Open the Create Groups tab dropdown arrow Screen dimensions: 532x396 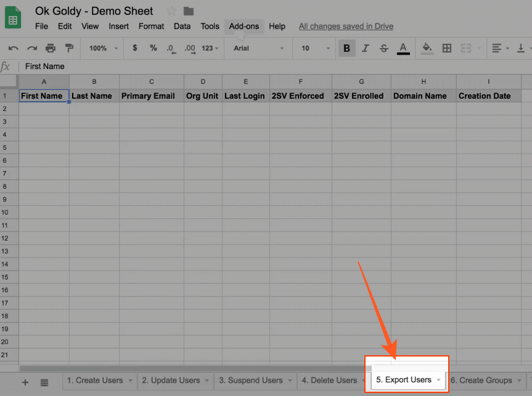[x=519, y=381]
